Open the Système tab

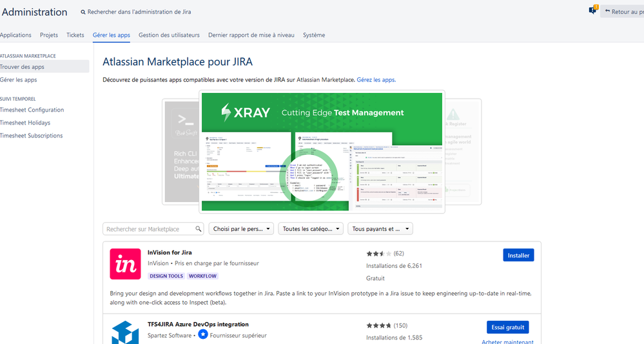pos(314,35)
